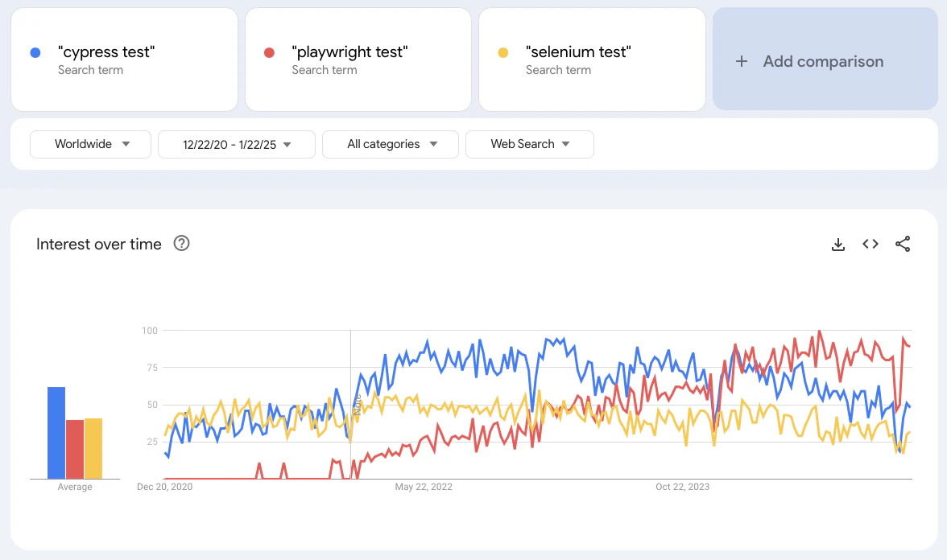The image size is (947, 560).
Task: Expand the Web Search type dropdown
Action: (x=530, y=144)
